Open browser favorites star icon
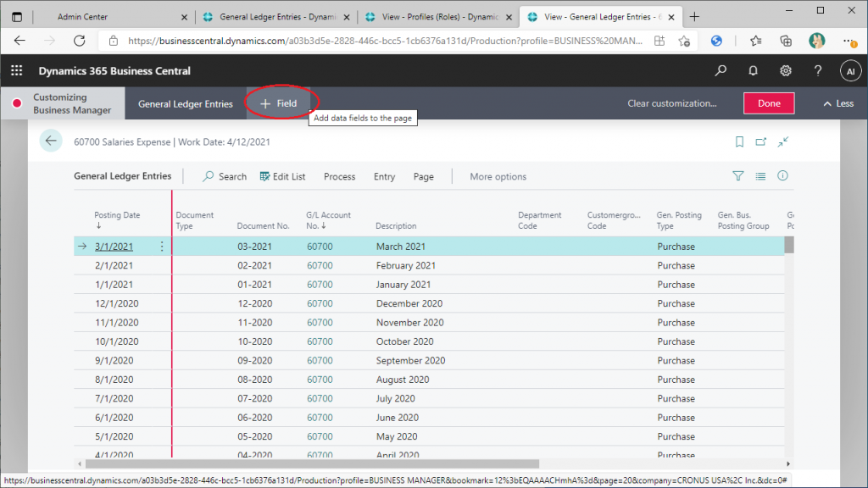Viewport: 868px width, 488px height. [755, 41]
